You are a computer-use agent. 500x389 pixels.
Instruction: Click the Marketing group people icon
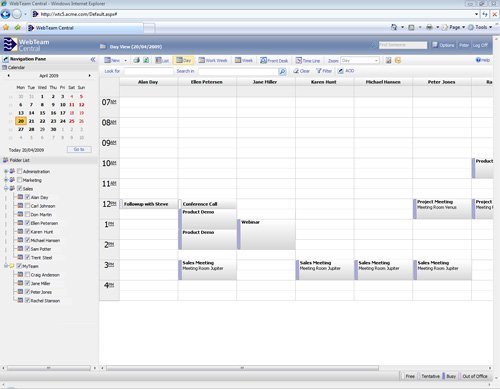tap(12, 180)
